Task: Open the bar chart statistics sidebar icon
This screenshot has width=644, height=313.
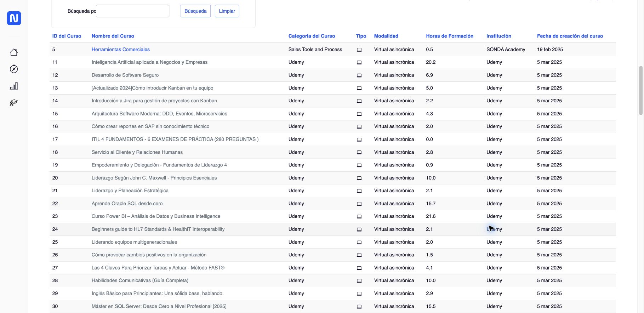Action: (x=14, y=86)
